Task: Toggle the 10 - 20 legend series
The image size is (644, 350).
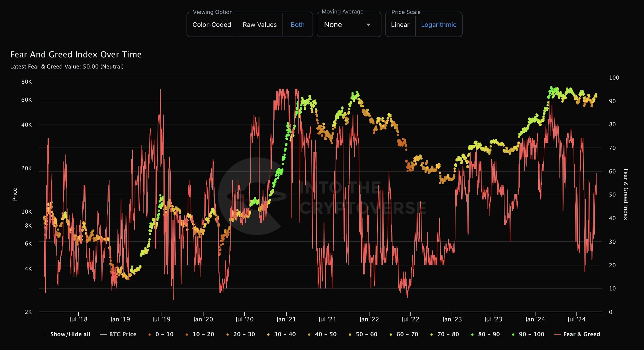Action: point(203,334)
